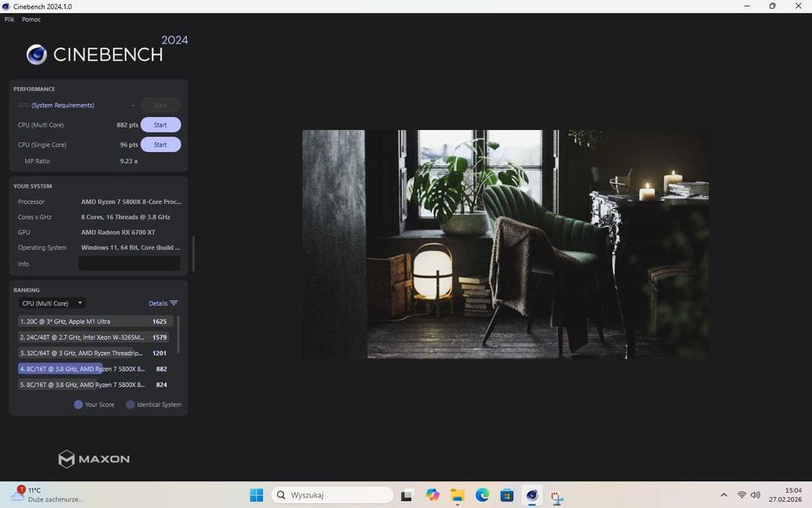Click the Maxon logo

[93, 458]
